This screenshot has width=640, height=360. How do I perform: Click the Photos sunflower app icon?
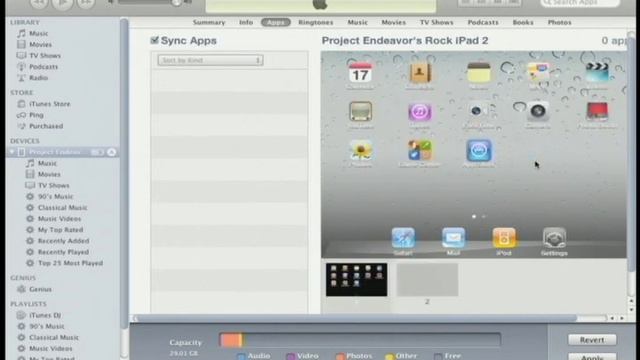(x=360, y=150)
